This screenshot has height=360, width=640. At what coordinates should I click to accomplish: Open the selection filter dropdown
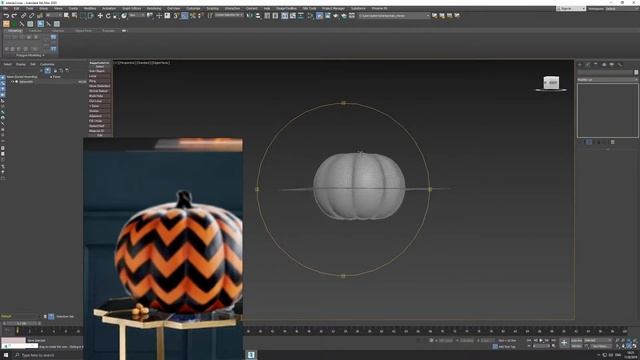(x=55, y=16)
